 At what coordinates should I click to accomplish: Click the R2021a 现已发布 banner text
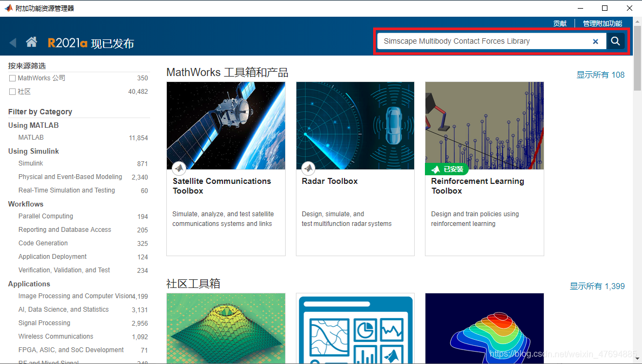(91, 43)
